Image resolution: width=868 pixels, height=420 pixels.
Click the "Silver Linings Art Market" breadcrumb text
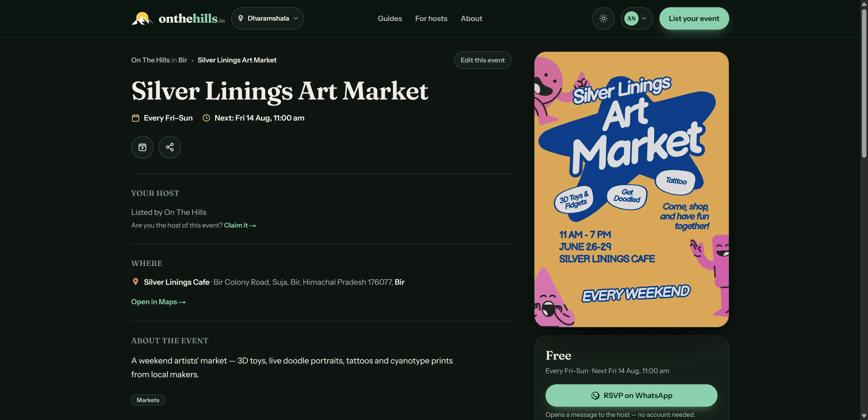coord(237,60)
